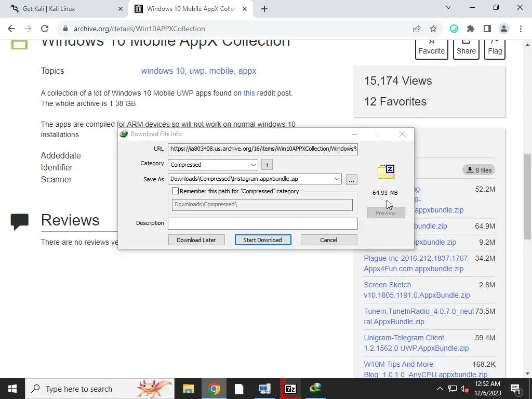Click the muted volume tray icon
This screenshot has height=399, width=532.
[x=465, y=389]
